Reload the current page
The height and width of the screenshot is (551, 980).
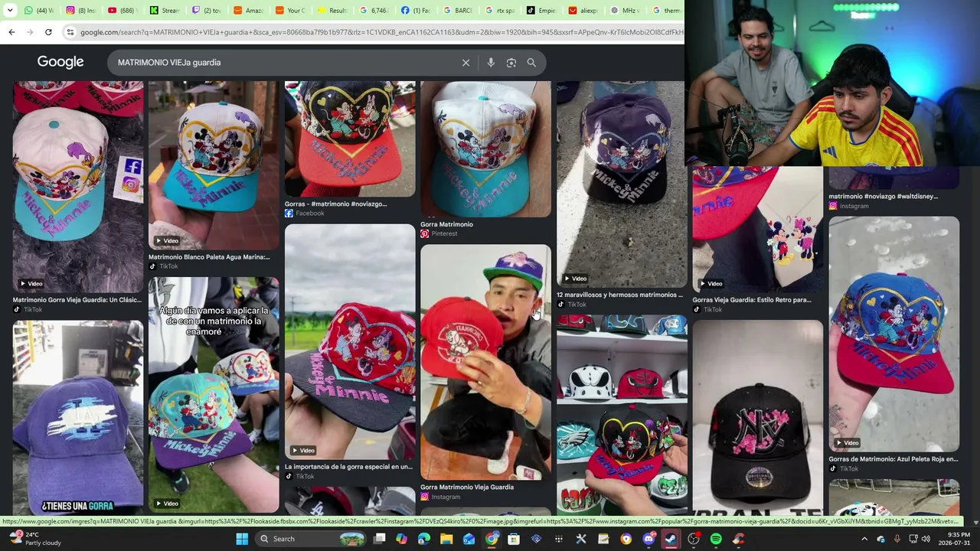pyautogui.click(x=48, y=32)
